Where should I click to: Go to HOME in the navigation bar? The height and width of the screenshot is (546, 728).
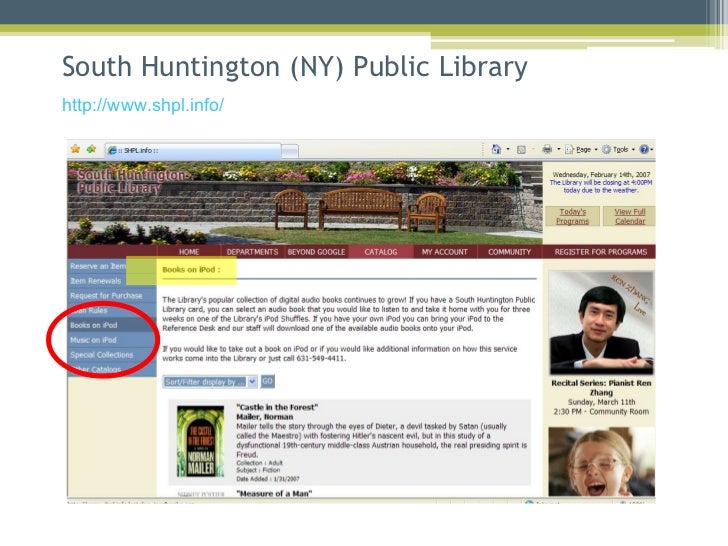[x=189, y=252]
